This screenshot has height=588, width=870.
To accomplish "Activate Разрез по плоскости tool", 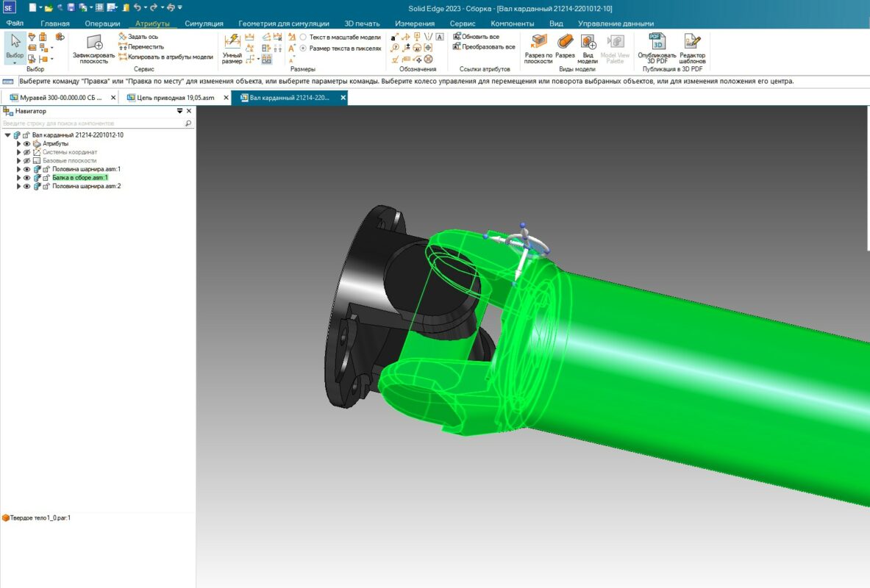I will coord(538,47).
